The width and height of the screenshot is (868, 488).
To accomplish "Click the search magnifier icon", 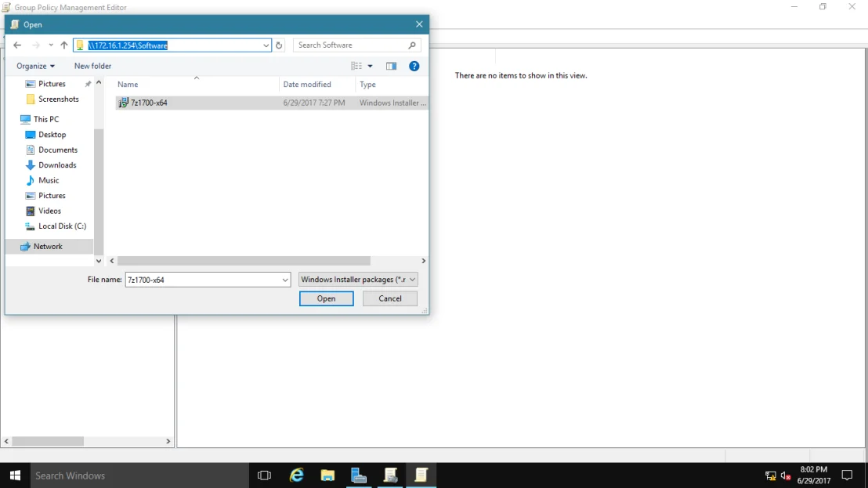I will tap(412, 45).
